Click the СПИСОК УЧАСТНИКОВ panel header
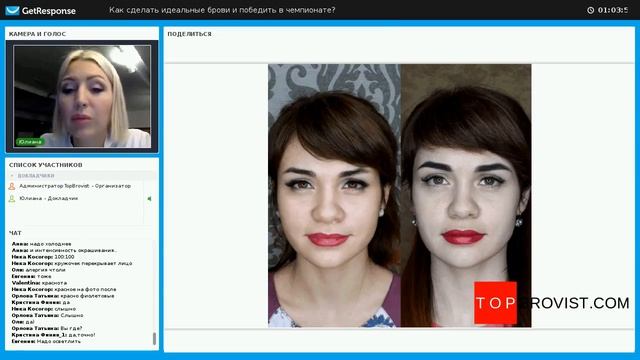This screenshot has width=640, height=360. pos(46,165)
